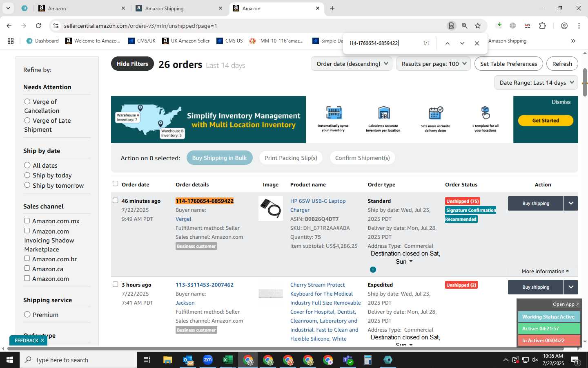Image resolution: width=588 pixels, height=368 pixels.
Task: Click Print Packing Slip(s) button
Action: (x=291, y=158)
